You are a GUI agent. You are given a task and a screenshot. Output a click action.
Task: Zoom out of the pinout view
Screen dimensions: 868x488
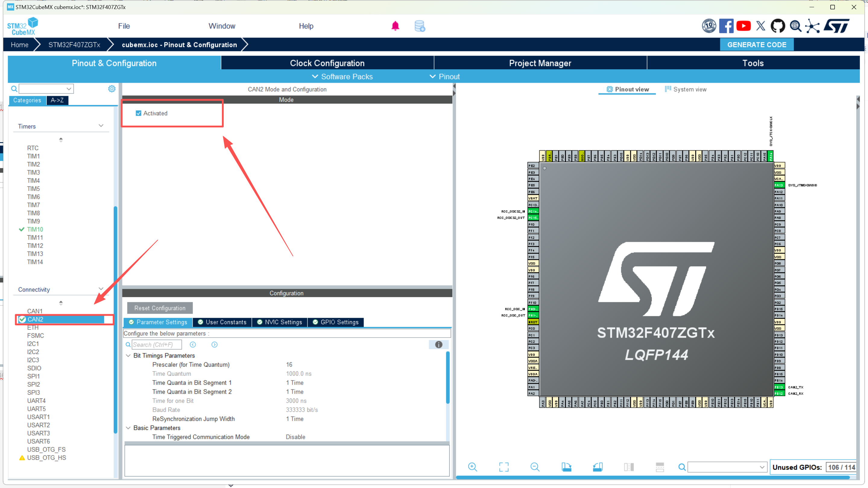535,467
